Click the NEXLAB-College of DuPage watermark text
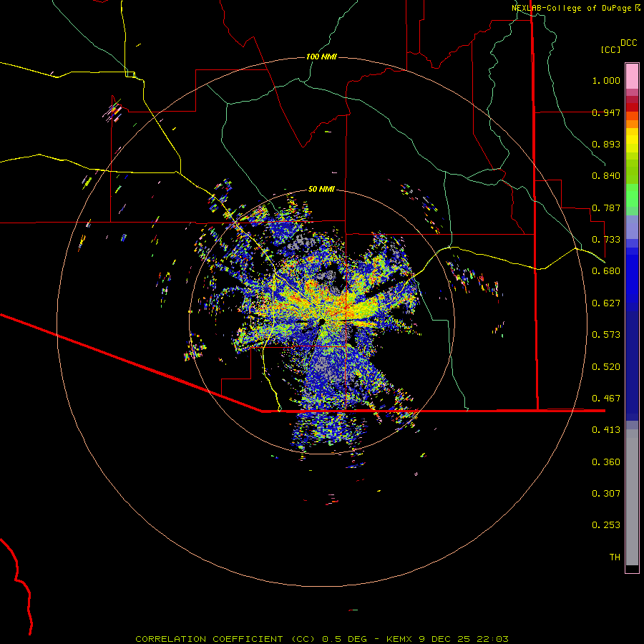The image size is (644, 644). [x=576, y=8]
